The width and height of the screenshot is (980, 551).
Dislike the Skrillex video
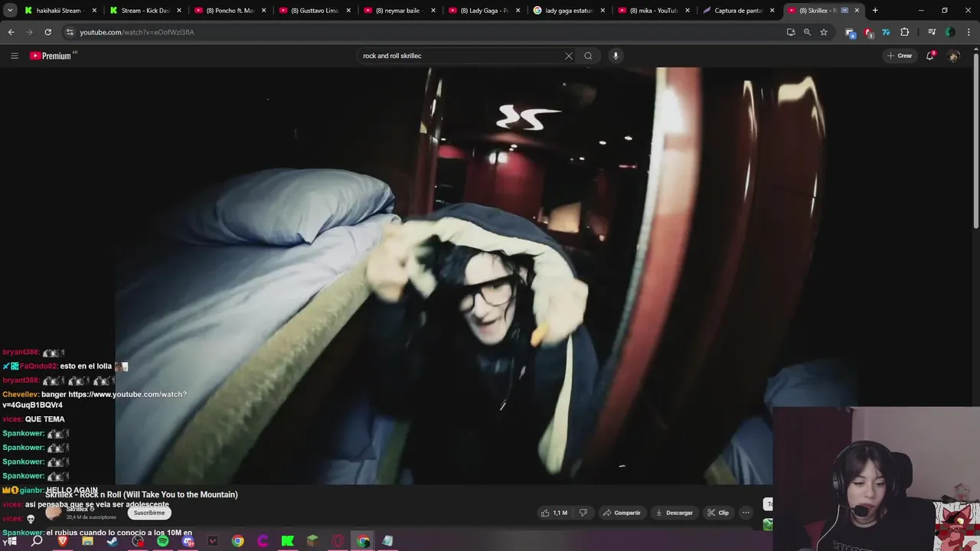tap(583, 513)
